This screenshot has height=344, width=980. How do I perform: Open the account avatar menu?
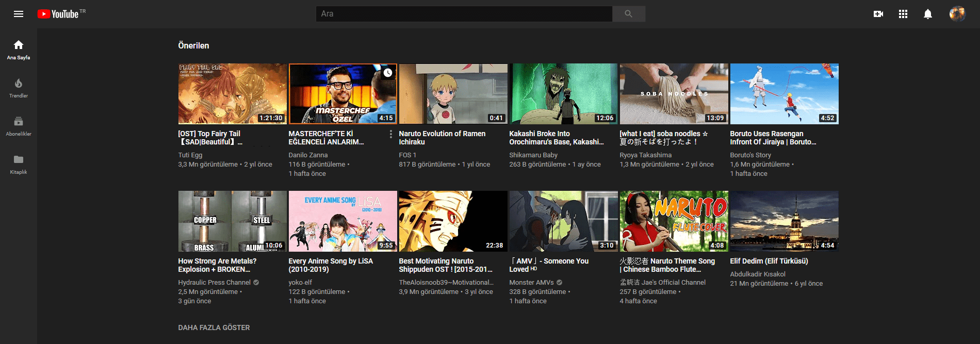pos(957,14)
